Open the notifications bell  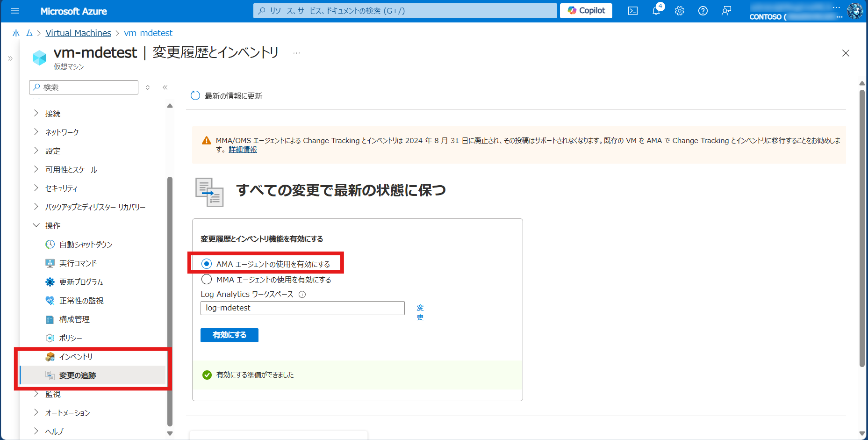(x=656, y=11)
